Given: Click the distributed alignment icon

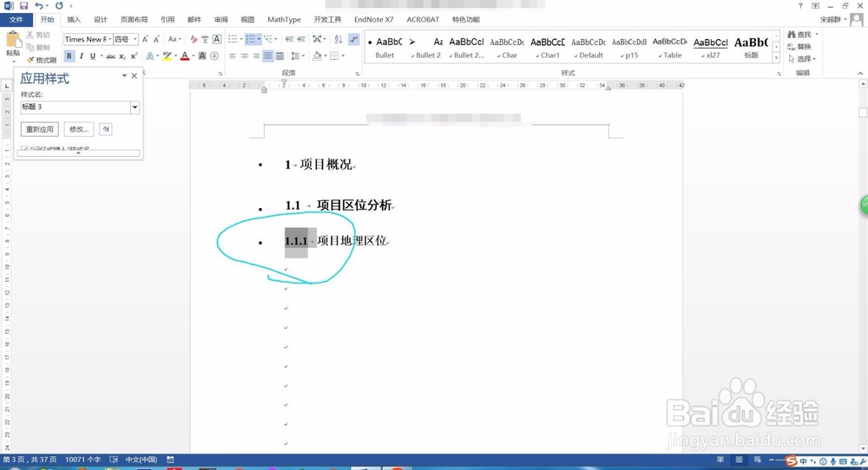Looking at the screenshot, I should tap(280, 55).
